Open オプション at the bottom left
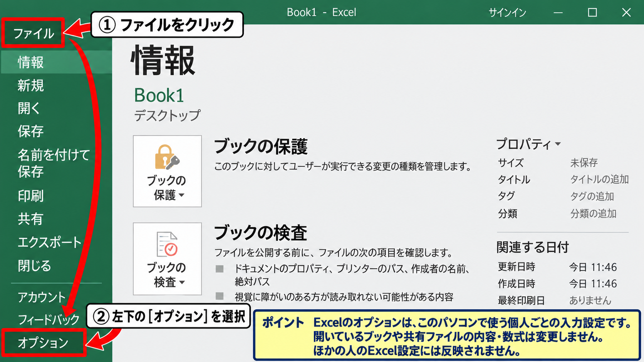The height and width of the screenshot is (362, 644). [x=43, y=342]
